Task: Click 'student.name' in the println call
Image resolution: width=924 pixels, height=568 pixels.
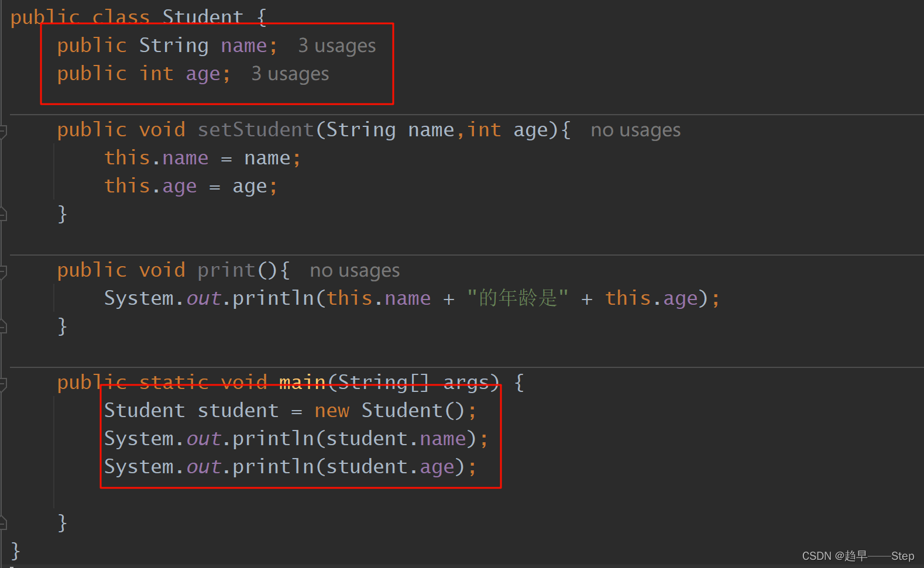Action: coord(396,438)
